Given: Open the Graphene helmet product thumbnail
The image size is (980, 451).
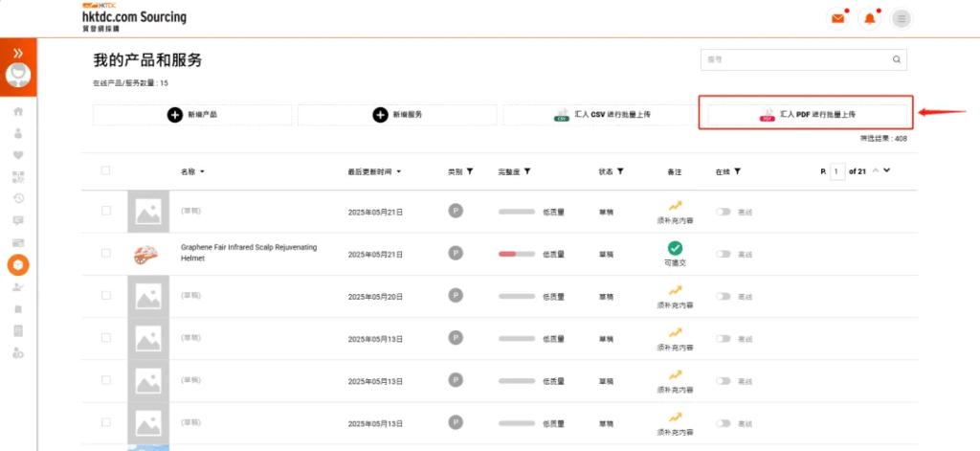Looking at the screenshot, I should (x=147, y=254).
